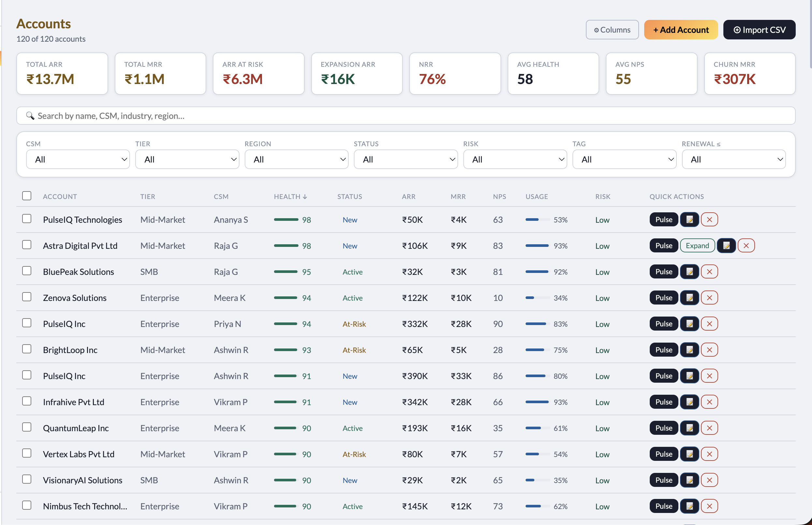Image resolution: width=812 pixels, height=525 pixels.
Task: Click the ARR At Risk summary card
Action: pos(258,73)
